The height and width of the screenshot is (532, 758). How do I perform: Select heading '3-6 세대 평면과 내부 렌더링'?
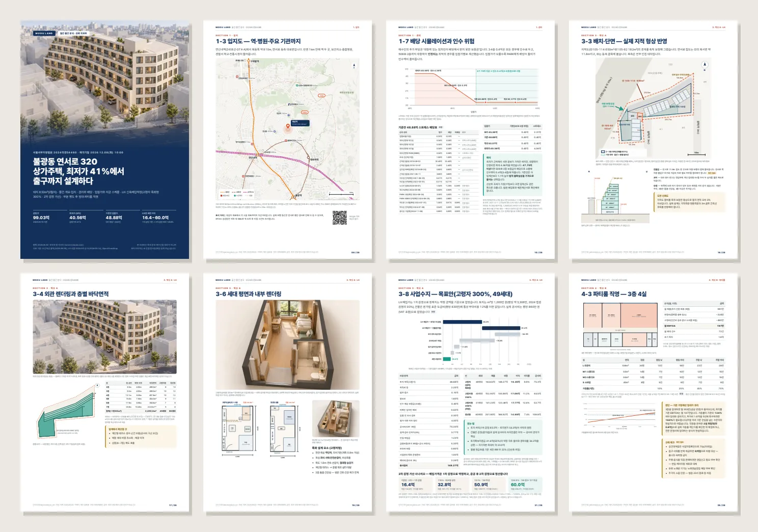(x=249, y=294)
